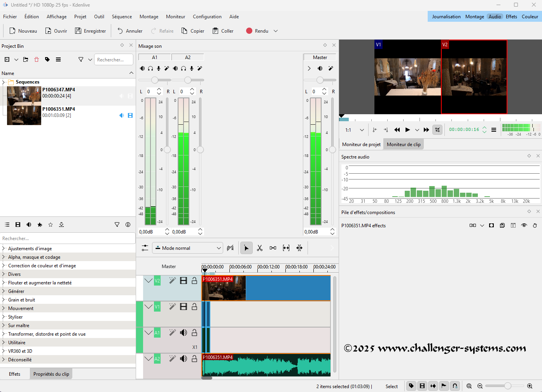Lock the V2 track

pyautogui.click(x=194, y=280)
